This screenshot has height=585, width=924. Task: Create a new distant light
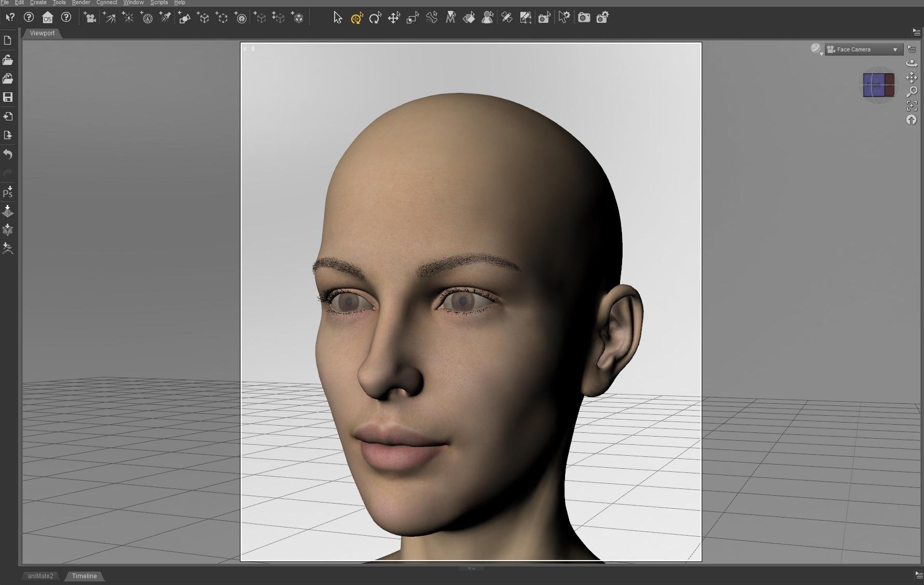[x=109, y=18]
